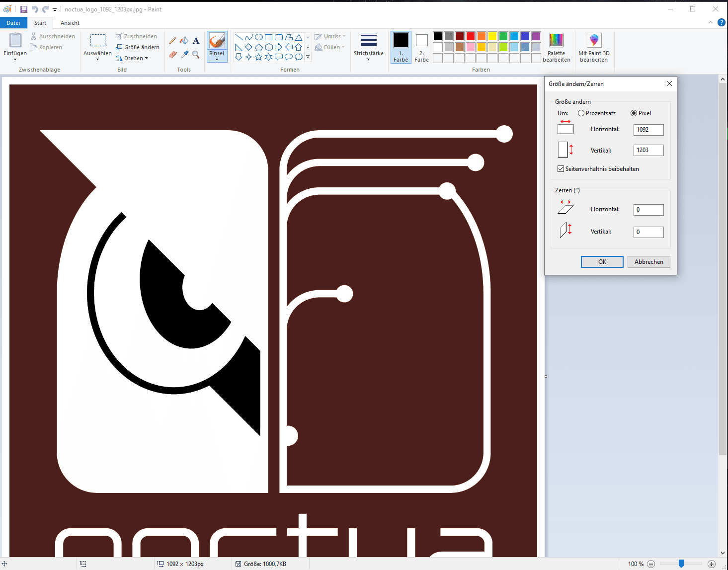Image resolution: width=728 pixels, height=570 pixels.
Task: Open the Drehen dropdown
Action: [x=132, y=58]
